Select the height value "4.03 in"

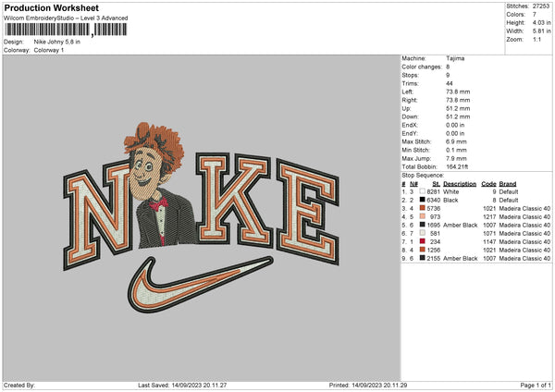[541, 22]
